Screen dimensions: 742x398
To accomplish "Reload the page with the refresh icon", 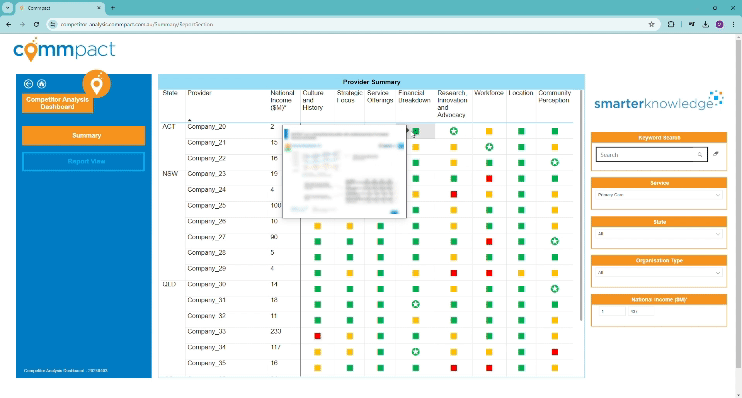I will tap(36, 24).
